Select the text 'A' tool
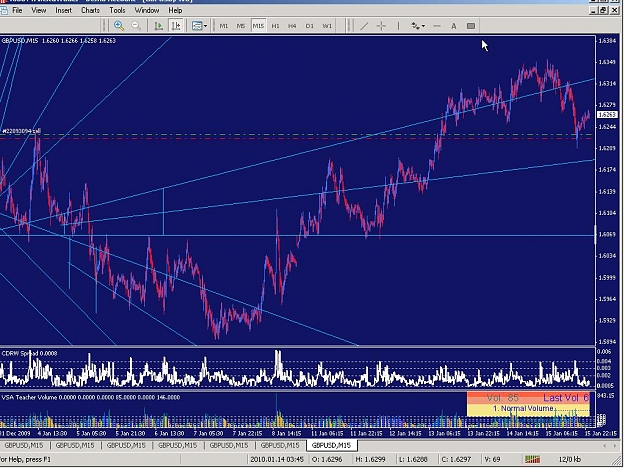625x469 pixels. [x=454, y=26]
